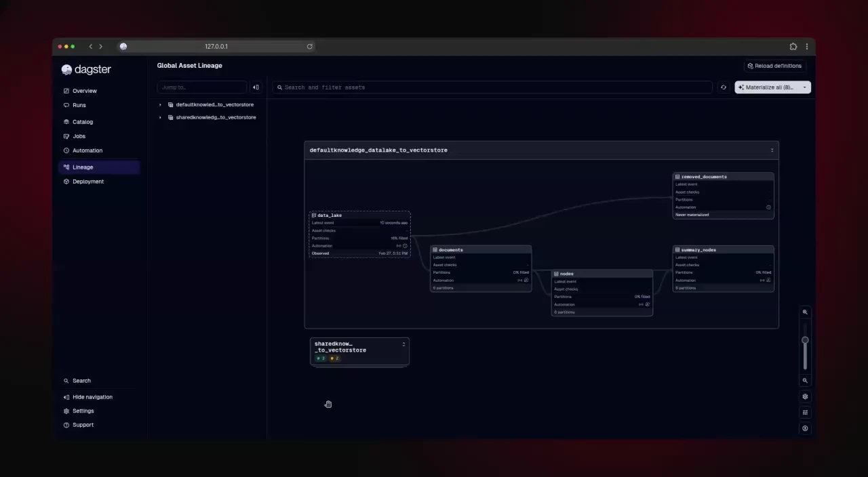
Task: Toggle the asset sidebar panel icon
Action: (x=256, y=87)
